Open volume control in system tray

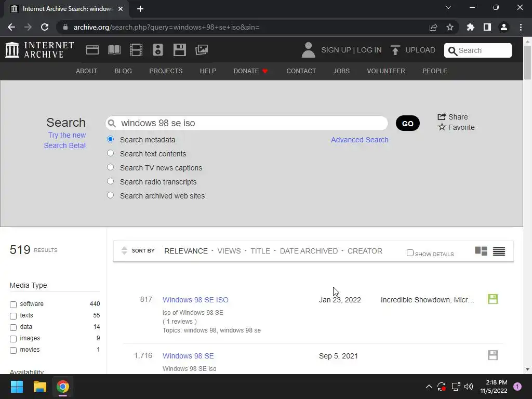coord(469,387)
